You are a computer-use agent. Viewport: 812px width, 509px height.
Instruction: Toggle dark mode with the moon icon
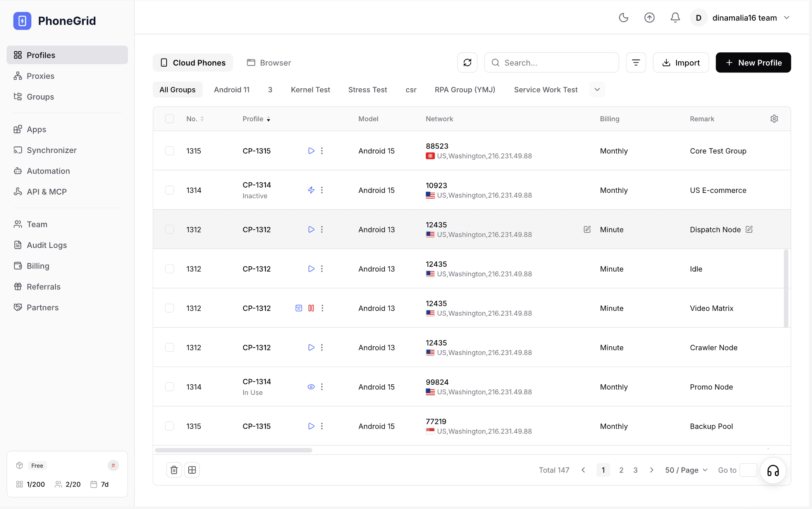click(x=623, y=18)
